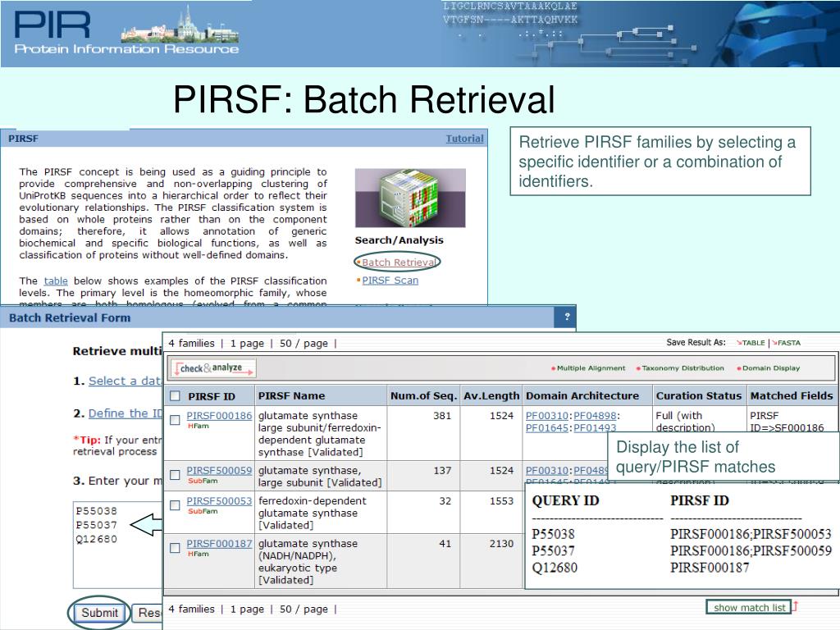
Task: Open the 'Define the ID' step 2 link
Action: tap(125, 413)
